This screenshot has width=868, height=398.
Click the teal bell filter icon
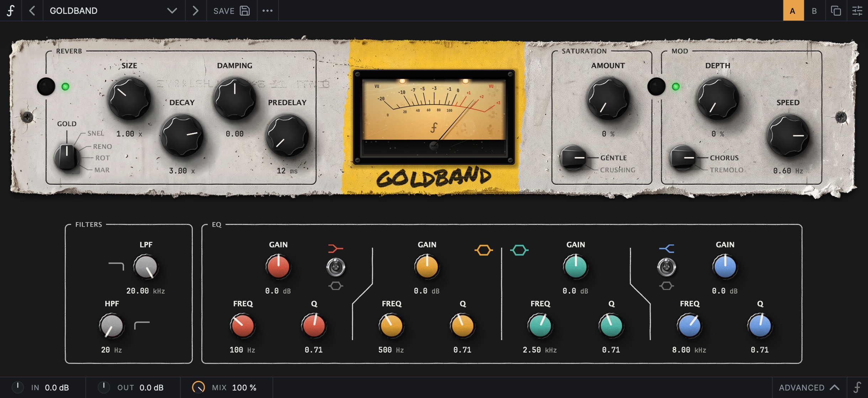pos(519,250)
